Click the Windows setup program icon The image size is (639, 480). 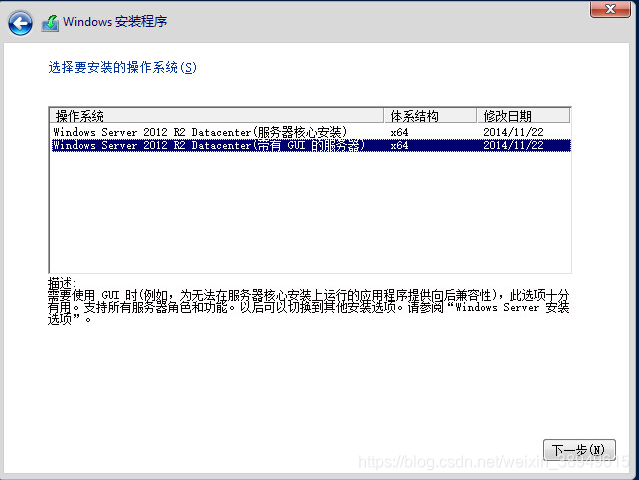[51, 23]
